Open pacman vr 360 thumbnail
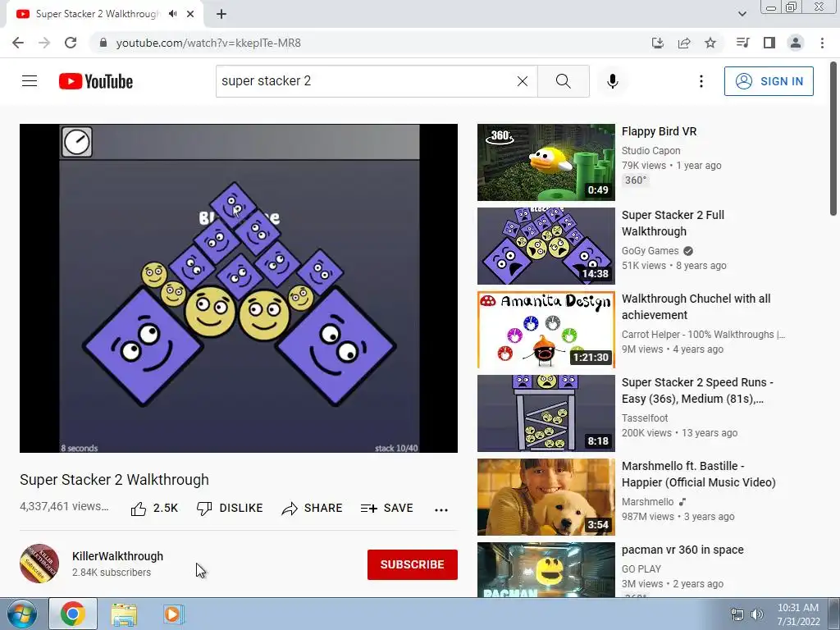The image size is (840, 630). [x=546, y=570]
